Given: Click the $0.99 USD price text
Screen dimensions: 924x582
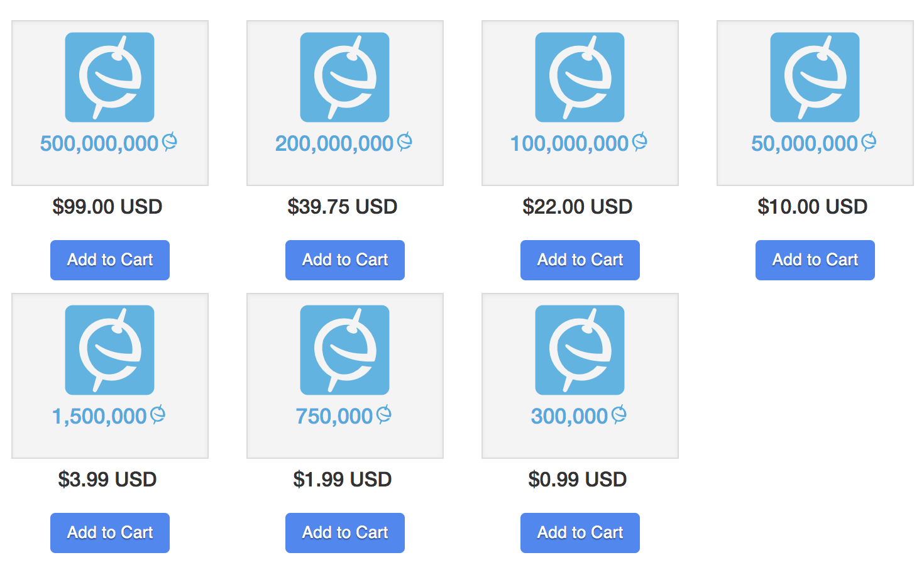Looking at the screenshot, I should pyautogui.click(x=578, y=480).
